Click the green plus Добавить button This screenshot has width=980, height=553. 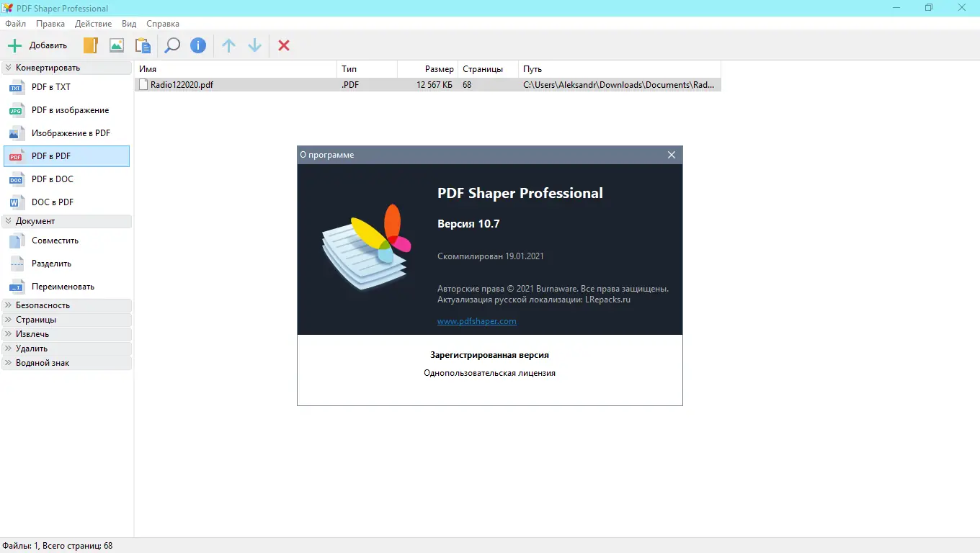[x=37, y=45]
